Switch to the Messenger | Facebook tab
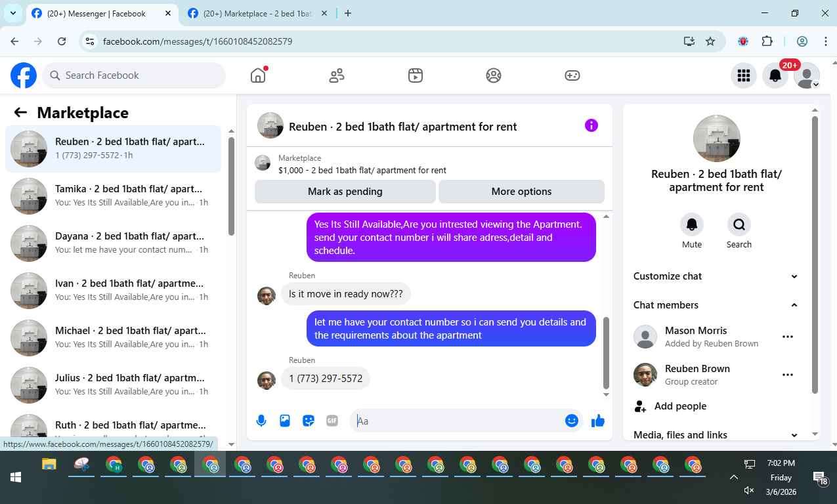This screenshot has height=504, width=837. (x=102, y=13)
